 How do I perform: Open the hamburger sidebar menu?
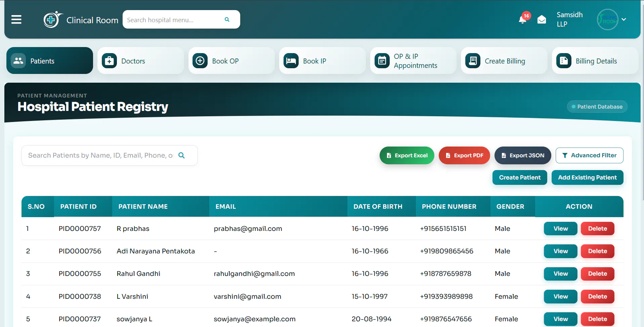(16, 19)
